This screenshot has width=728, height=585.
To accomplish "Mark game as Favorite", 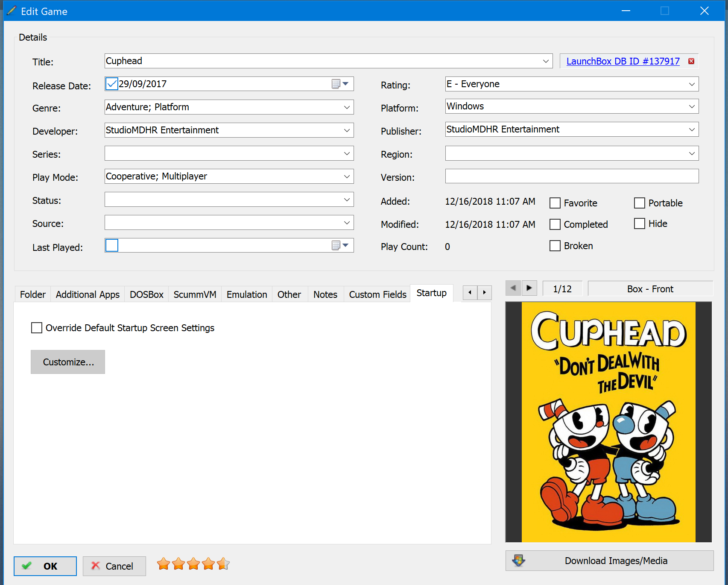I will [555, 203].
